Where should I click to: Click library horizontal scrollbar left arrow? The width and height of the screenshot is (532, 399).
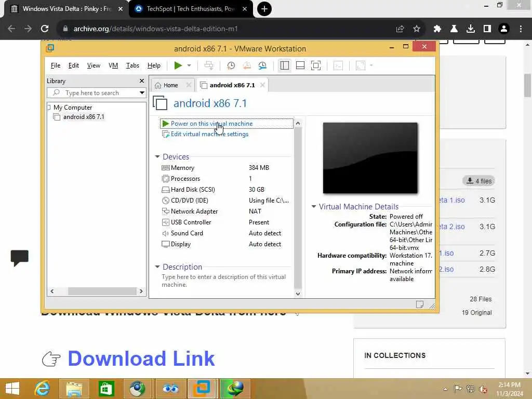pos(52,291)
